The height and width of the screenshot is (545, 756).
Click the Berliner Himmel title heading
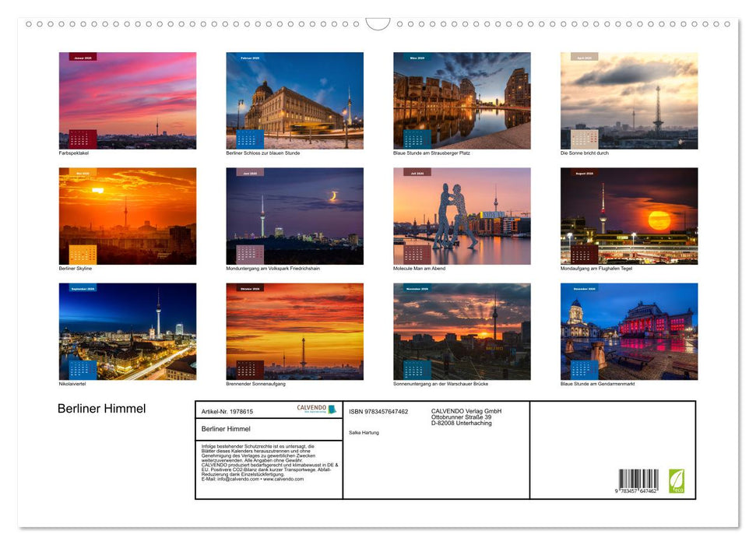click(x=101, y=408)
